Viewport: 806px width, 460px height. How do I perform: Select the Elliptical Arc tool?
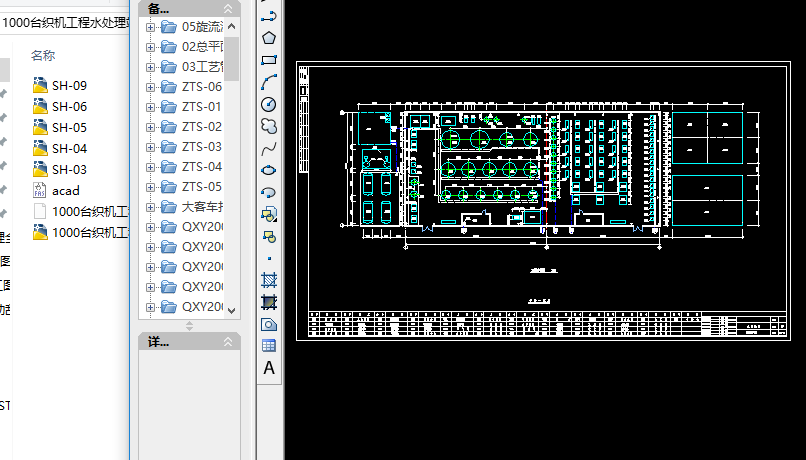pos(269,192)
